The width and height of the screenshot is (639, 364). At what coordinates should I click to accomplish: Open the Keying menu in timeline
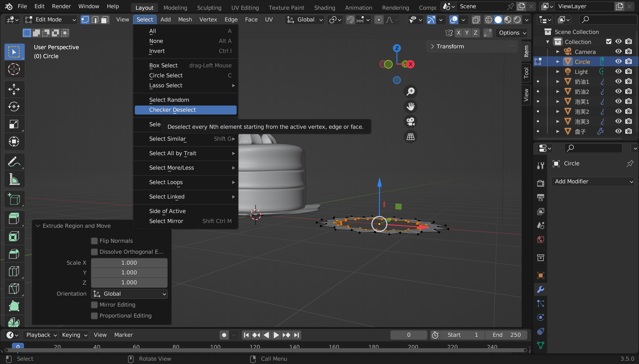coord(74,335)
